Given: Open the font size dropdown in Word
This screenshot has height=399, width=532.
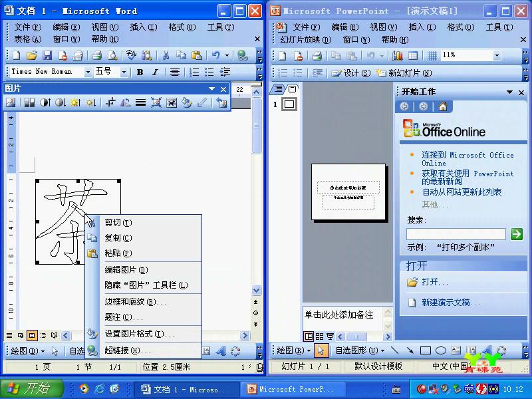Looking at the screenshot, I should coord(124,72).
